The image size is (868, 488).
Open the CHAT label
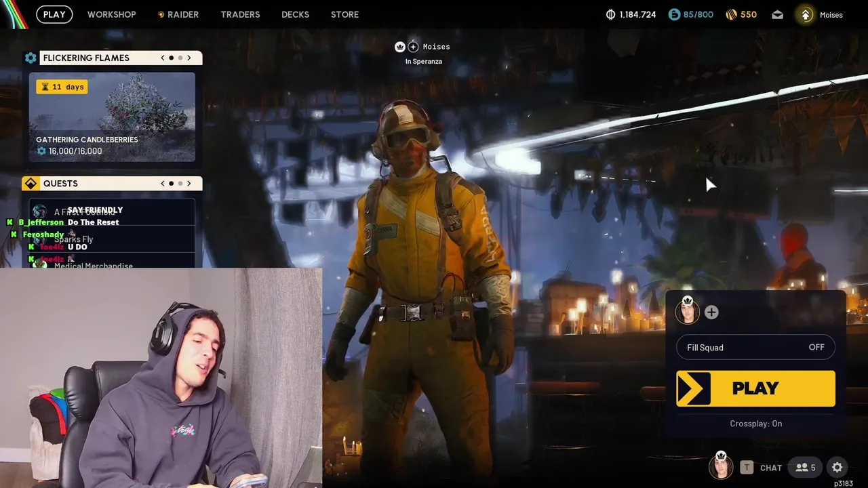click(x=771, y=468)
